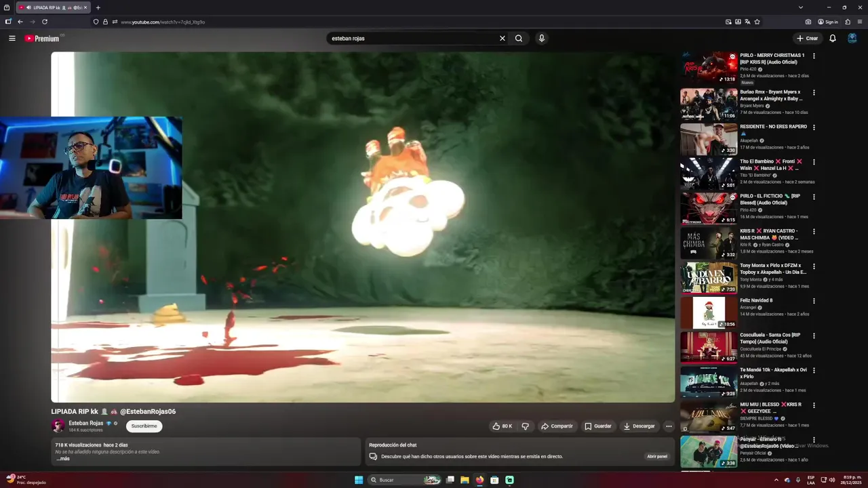
Task: Open options for RESIDENTE - NO ERES RAPERO
Action: point(814,127)
